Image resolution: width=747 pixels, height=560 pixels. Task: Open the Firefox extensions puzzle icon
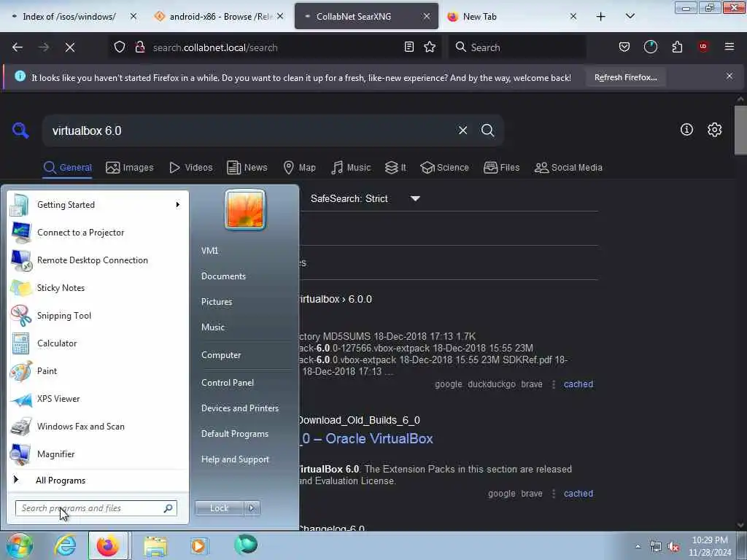(x=677, y=47)
